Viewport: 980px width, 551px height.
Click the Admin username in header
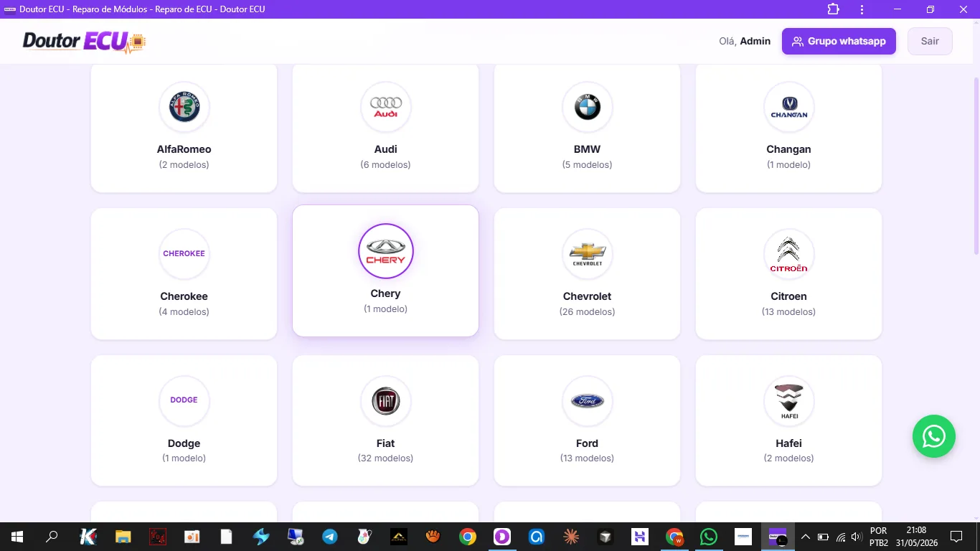(755, 41)
